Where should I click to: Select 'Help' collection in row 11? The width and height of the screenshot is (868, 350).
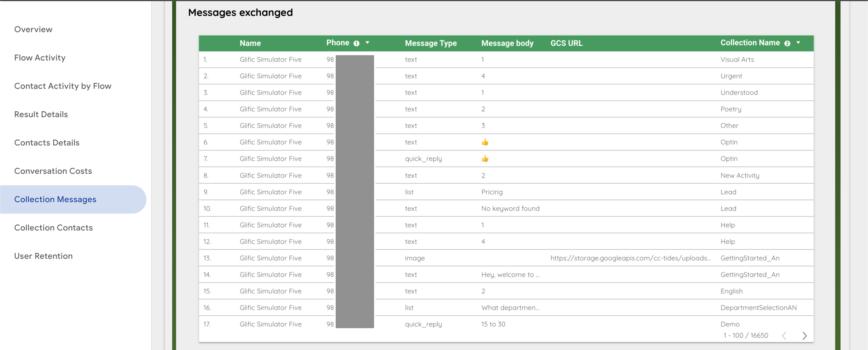(x=727, y=225)
